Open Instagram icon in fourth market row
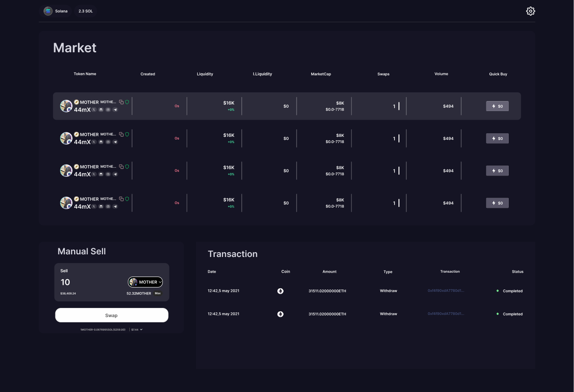The width and height of the screenshot is (574, 392). click(x=108, y=206)
